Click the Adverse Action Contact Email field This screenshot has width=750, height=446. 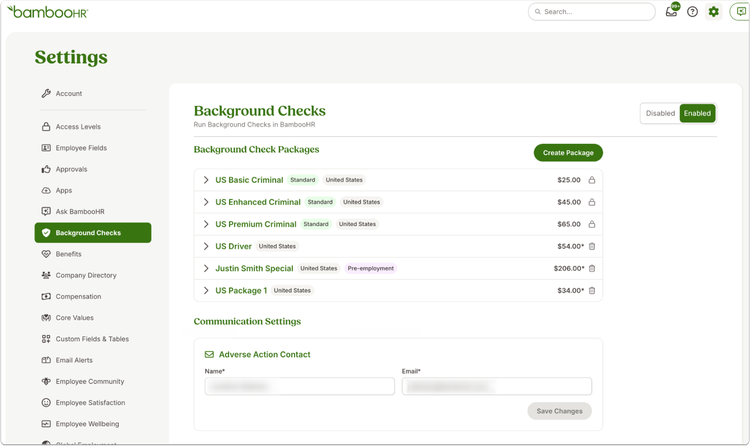tap(496, 386)
